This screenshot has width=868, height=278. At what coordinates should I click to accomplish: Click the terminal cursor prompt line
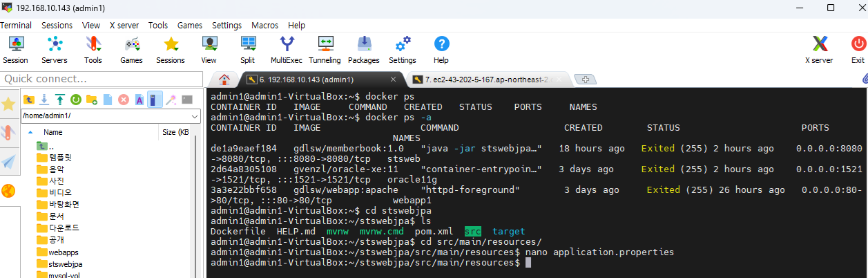[371, 263]
